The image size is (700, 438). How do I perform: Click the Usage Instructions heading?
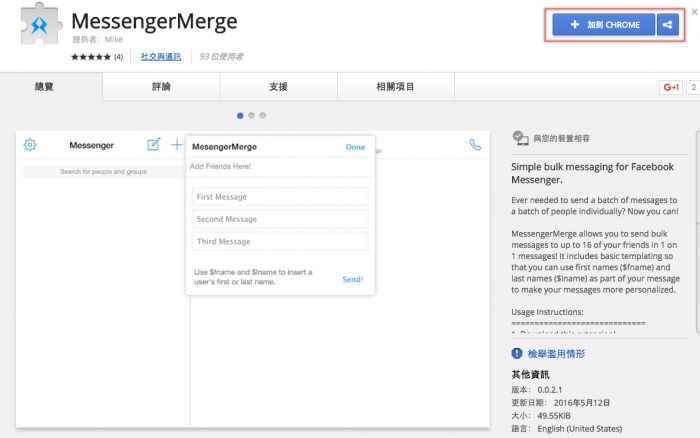[547, 312]
